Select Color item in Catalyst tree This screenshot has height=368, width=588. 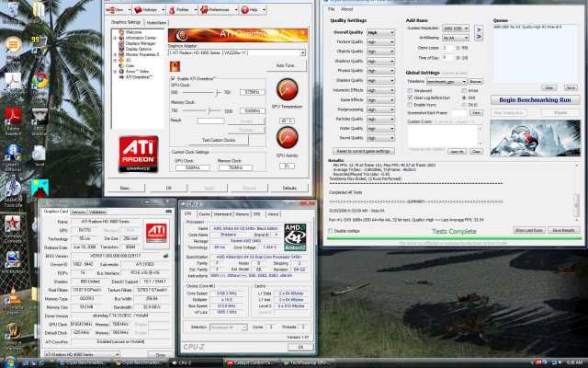click(x=130, y=65)
